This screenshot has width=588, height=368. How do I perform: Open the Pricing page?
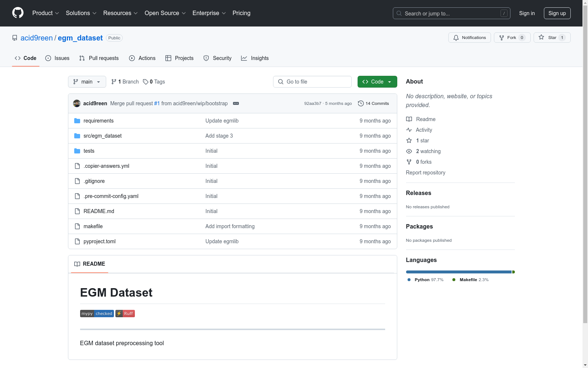coord(241,13)
